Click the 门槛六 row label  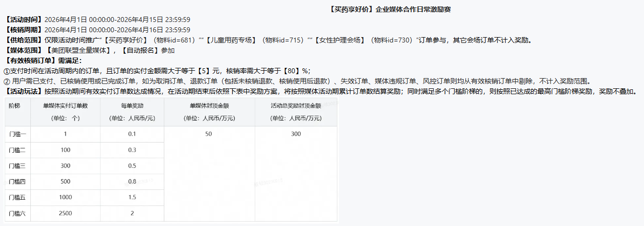pos(17,213)
